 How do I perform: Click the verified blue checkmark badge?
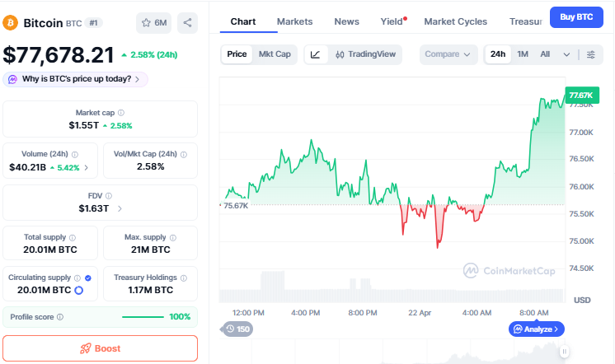88,278
